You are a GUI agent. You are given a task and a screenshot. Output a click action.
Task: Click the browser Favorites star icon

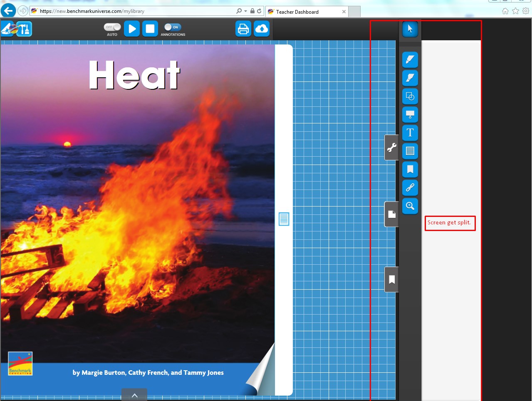[515, 11]
